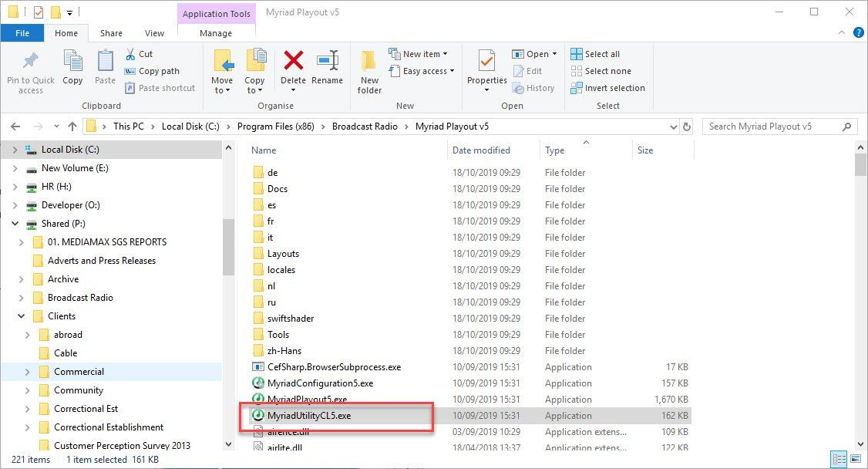
Task: Open the Move to menu
Action: pyautogui.click(x=222, y=72)
